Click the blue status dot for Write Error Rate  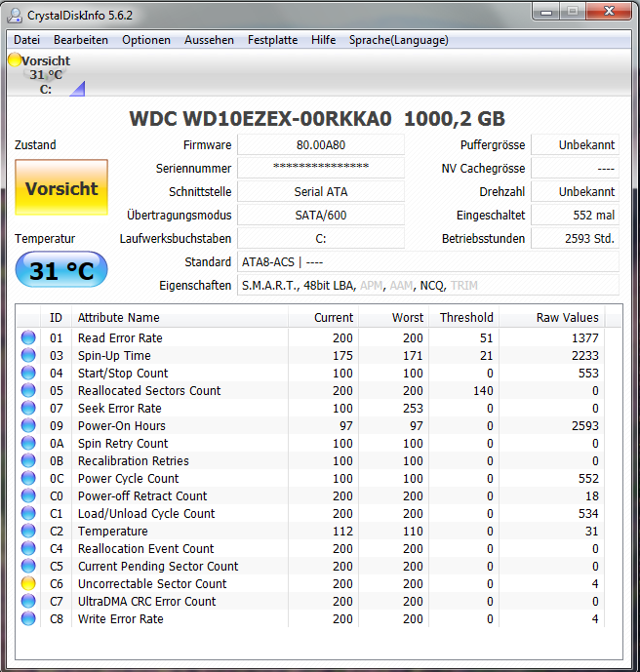(28, 619)
